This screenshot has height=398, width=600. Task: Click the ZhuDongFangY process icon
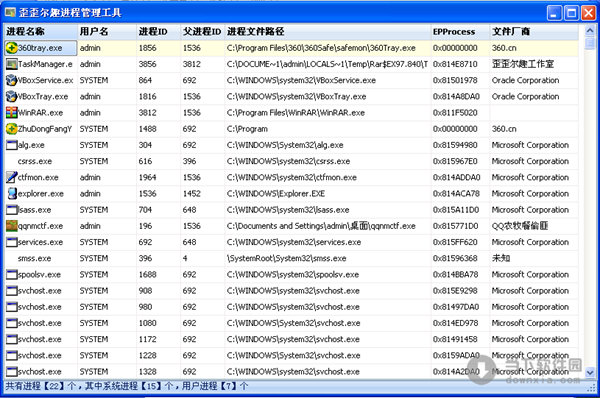tap(11, 129)
